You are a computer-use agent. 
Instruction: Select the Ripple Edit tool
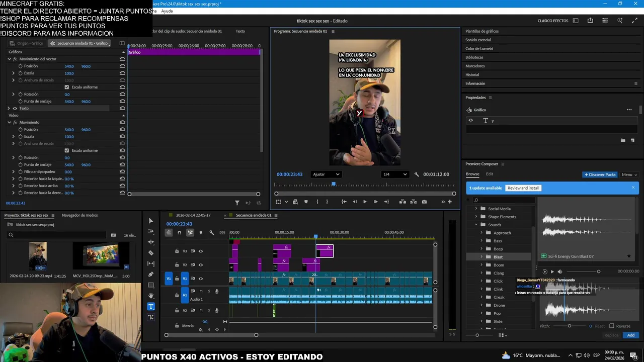click(150, 242)
